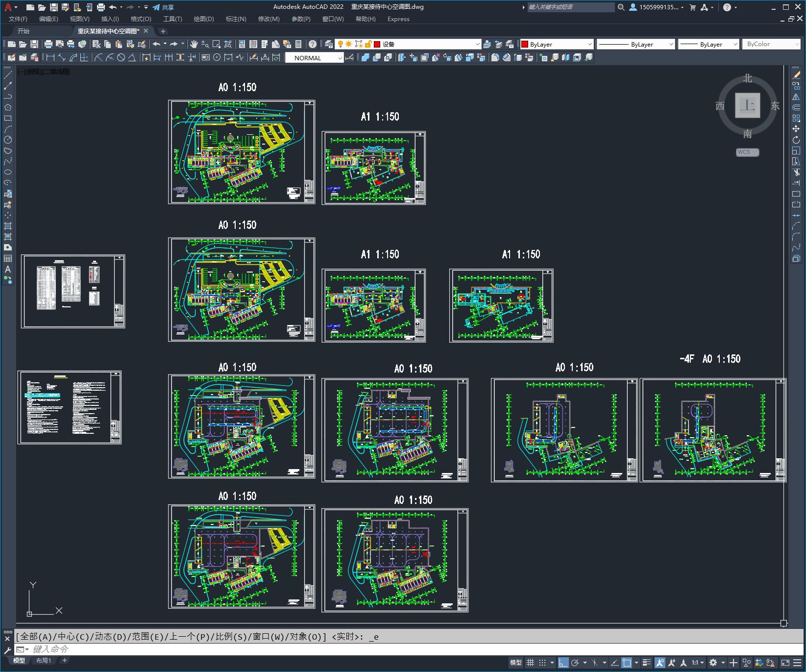This screenshot has width=806, height=672.
Task: Click the Erase tool in the modify toolbar
Action: [796, 75]
